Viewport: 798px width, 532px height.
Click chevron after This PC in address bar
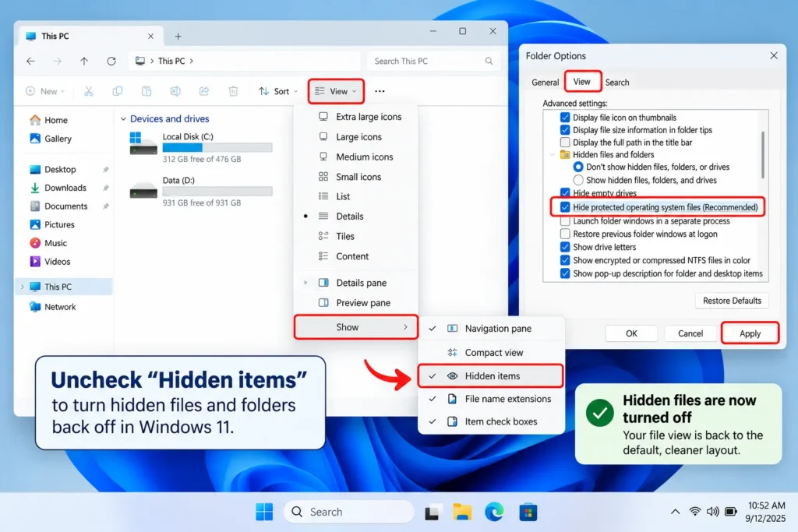pos(192,61)
